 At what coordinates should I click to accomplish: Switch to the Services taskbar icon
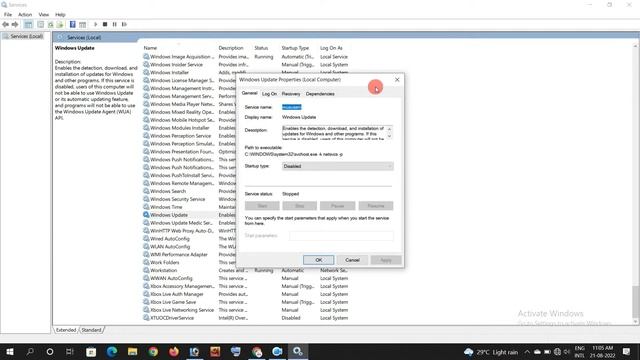point(298,351)
